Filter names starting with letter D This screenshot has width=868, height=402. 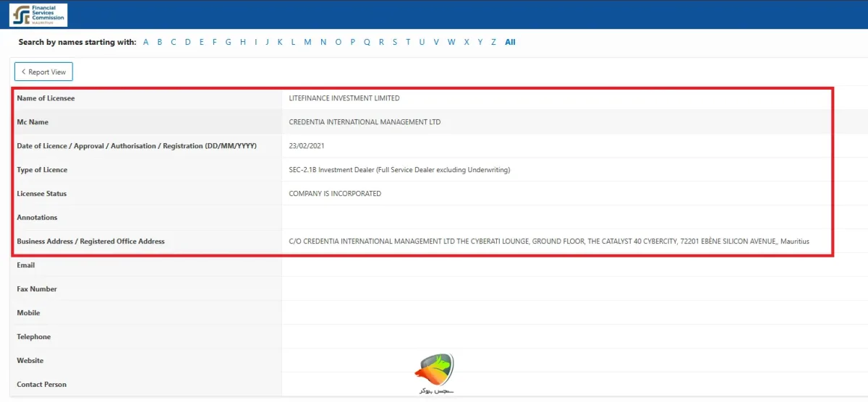tap(188, 42)
